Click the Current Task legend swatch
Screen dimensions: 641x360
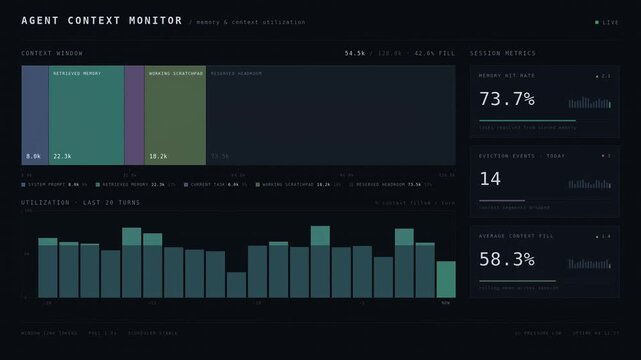[x=186, y=185]
